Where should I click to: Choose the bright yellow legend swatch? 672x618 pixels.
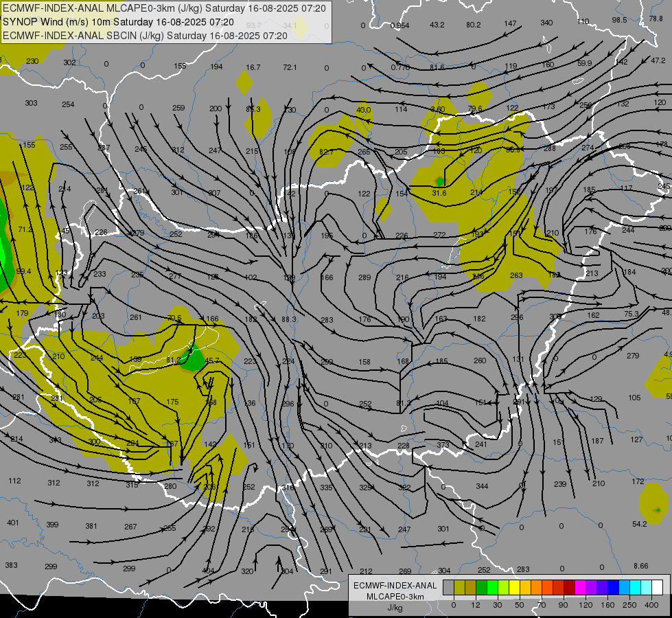point(515,588)
